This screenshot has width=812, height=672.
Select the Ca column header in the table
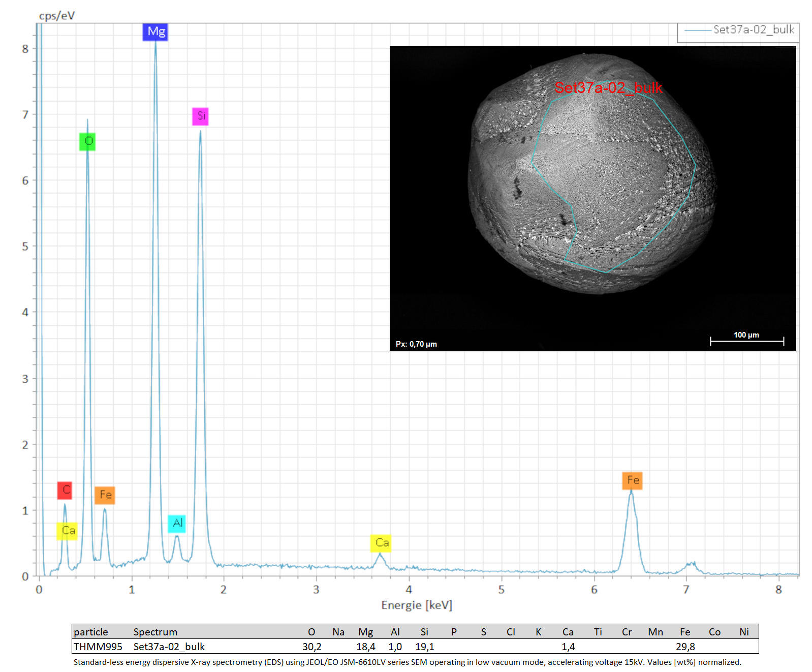[x=568, y=632]
